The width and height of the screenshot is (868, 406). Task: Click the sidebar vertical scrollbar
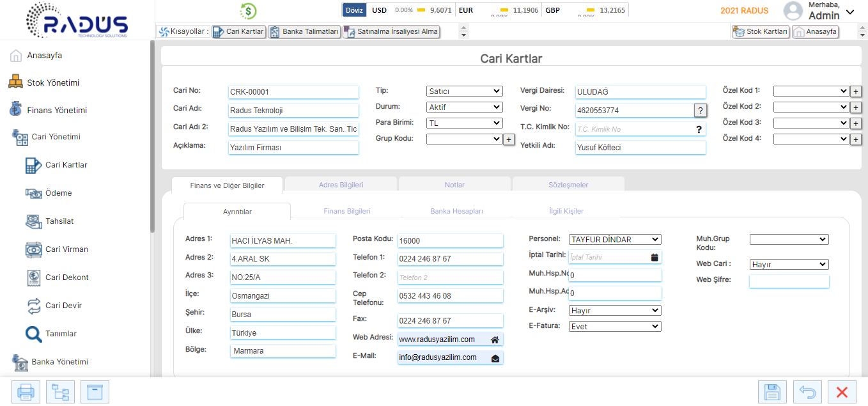pos(152,137)
